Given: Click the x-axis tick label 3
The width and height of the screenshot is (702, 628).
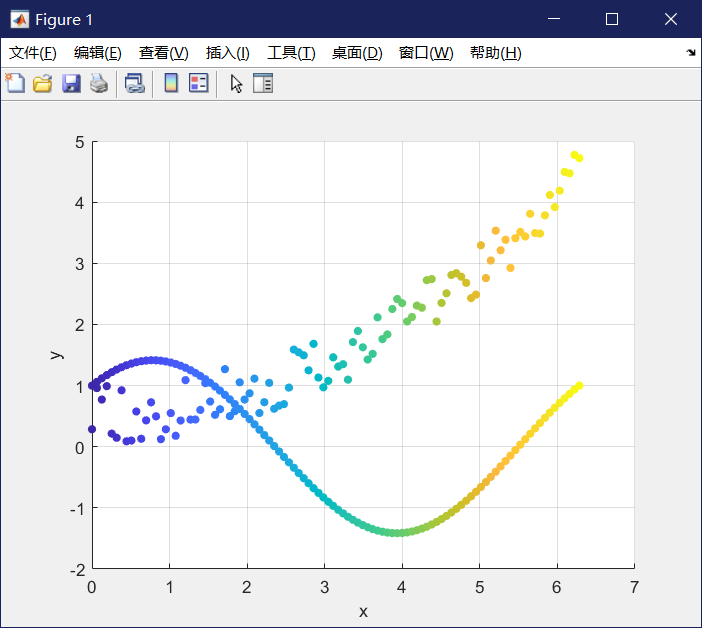Looking at the screenshot, I should pos(324,587).
